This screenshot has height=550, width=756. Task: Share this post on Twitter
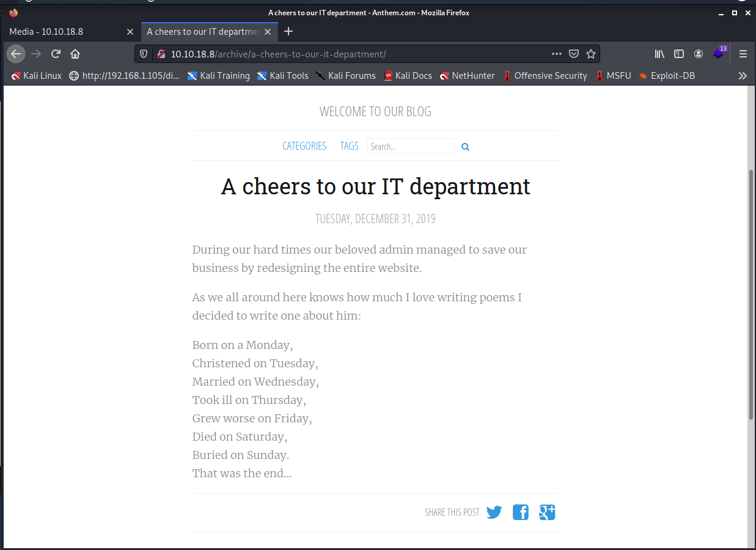pos(494,512)
